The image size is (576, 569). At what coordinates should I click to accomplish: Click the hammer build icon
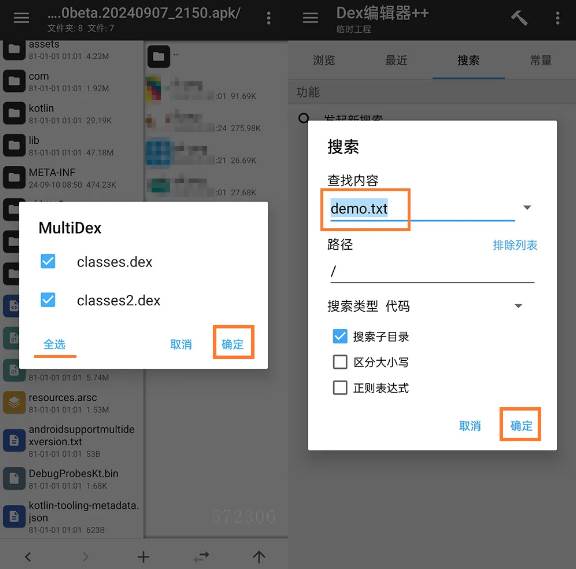click(519, 17)
